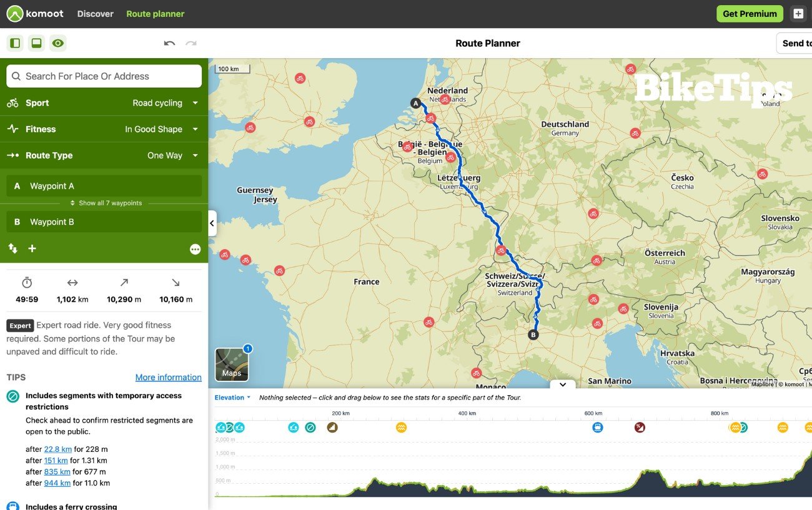
Task: Click the More information link
Action: pyautogui.click(x=169, y=378)
